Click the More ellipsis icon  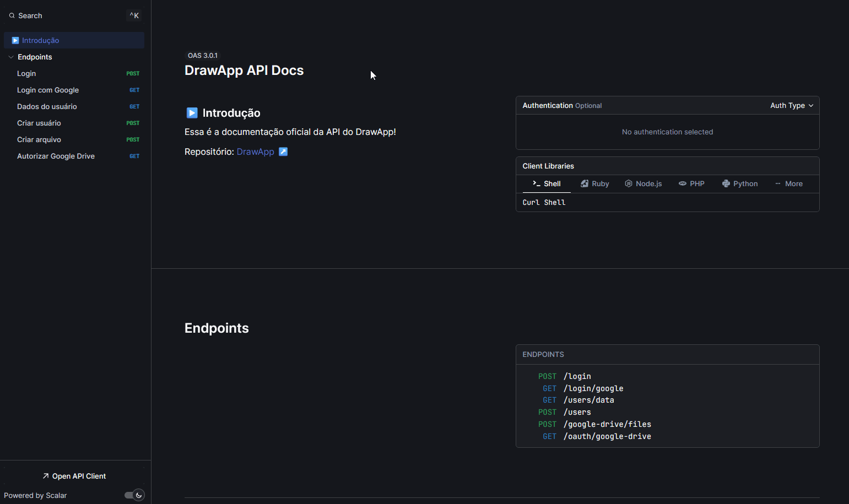778,183
